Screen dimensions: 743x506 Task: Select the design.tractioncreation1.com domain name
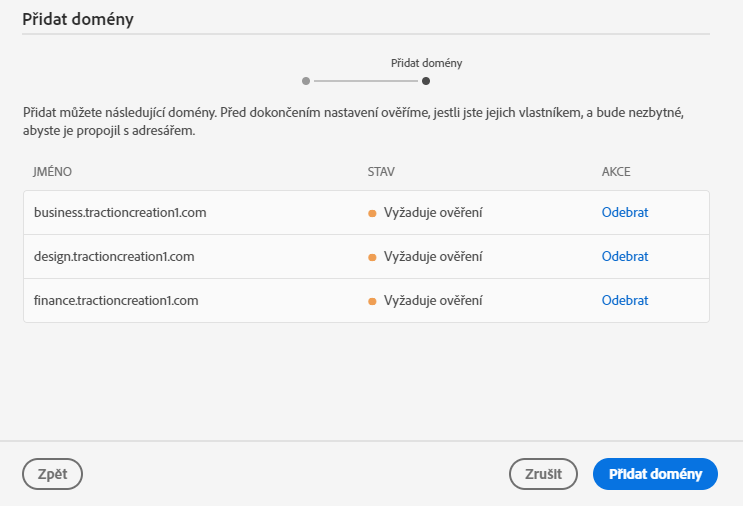point(114,256)
